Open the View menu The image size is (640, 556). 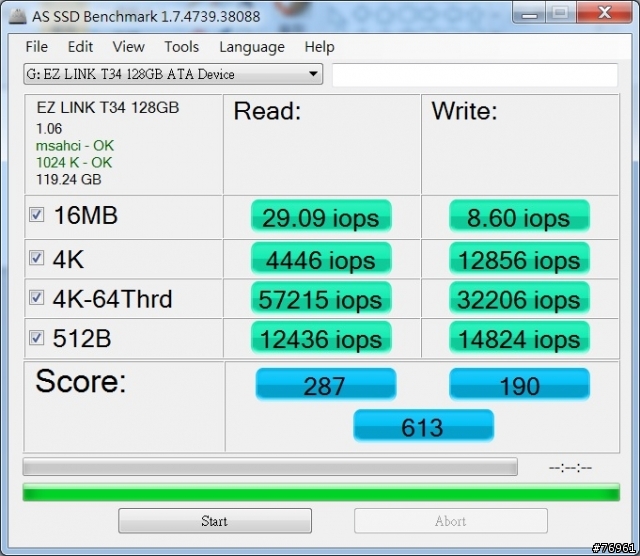pyautogui.click(x=129, y=47)
